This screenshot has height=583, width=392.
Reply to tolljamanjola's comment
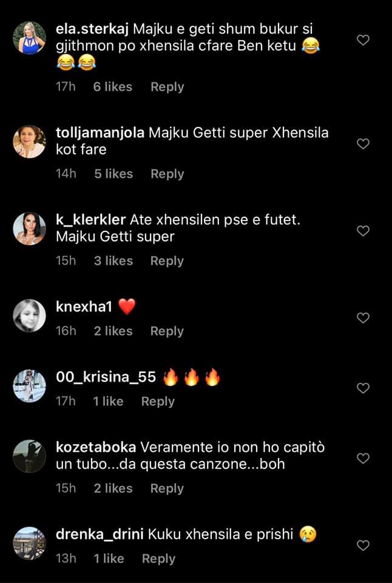(x=167, y=174)
